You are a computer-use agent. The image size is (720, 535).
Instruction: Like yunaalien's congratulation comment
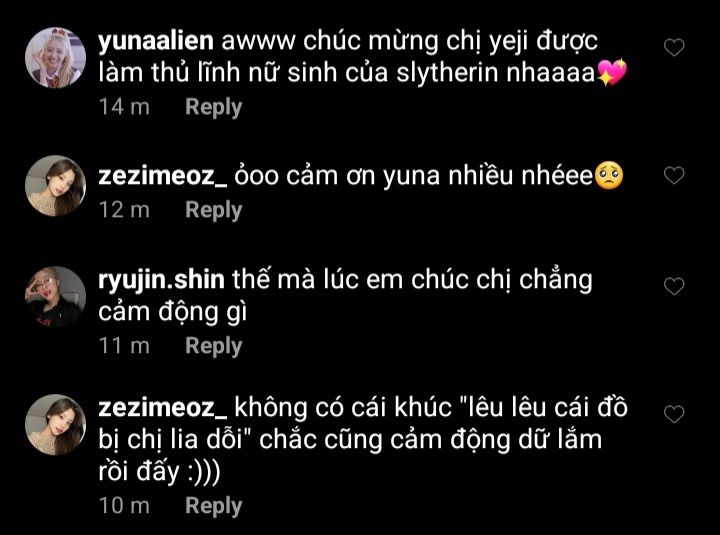point(674,47)
